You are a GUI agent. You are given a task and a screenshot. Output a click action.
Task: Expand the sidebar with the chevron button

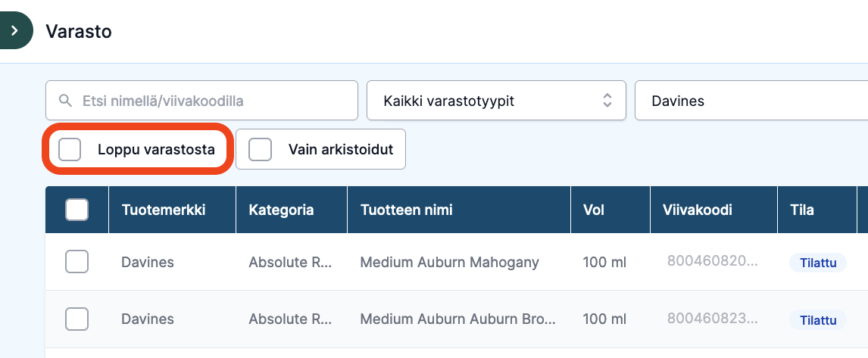point(15,30)
